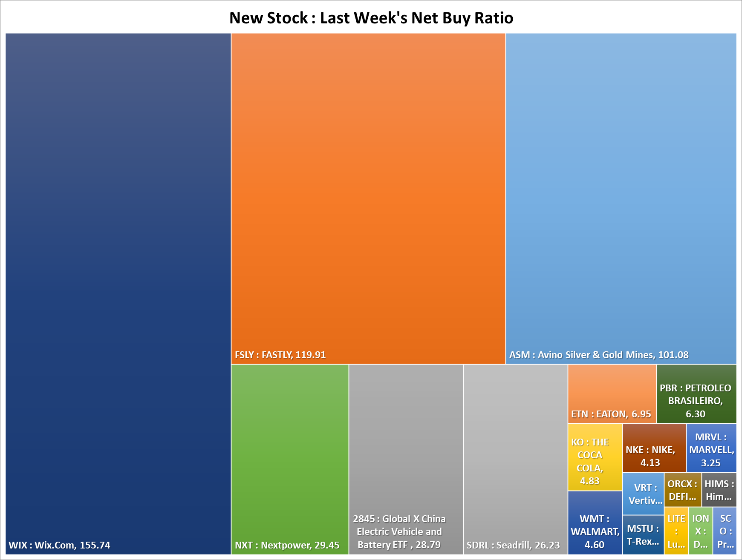Click the SCO blue block

(x=725, y=531)
